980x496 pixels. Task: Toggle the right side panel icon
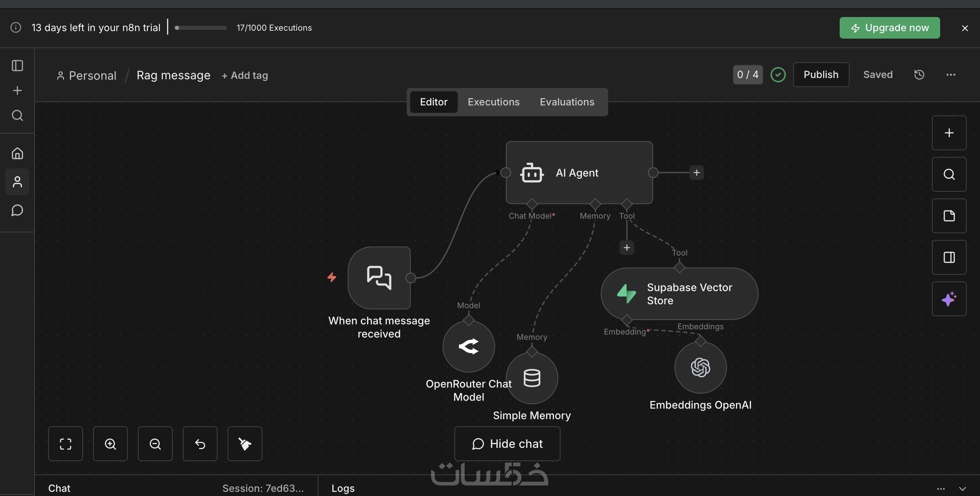point(949,257)
